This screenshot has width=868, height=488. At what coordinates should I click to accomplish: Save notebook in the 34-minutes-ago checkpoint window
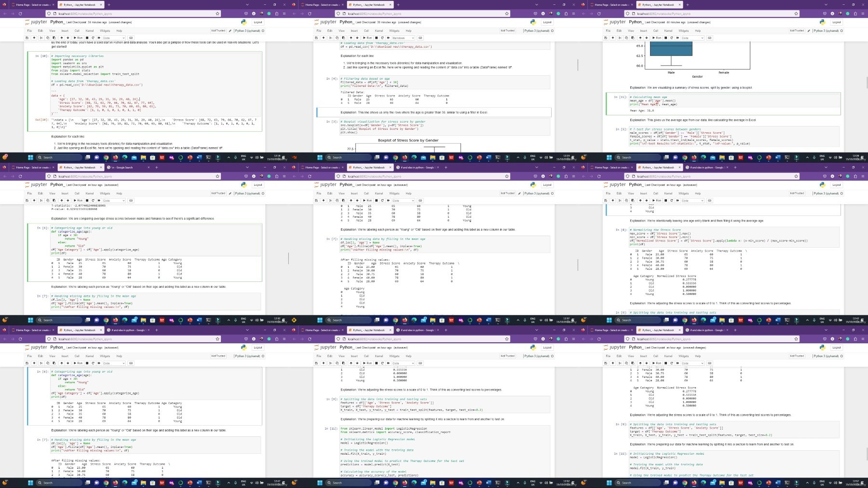point(27,38)
